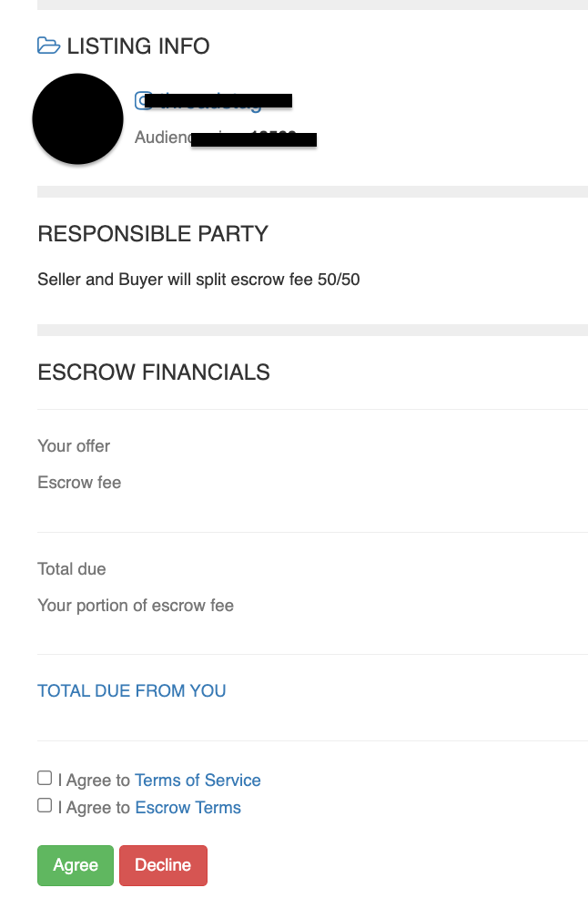Open the Terms of Service link

point(198,780)
